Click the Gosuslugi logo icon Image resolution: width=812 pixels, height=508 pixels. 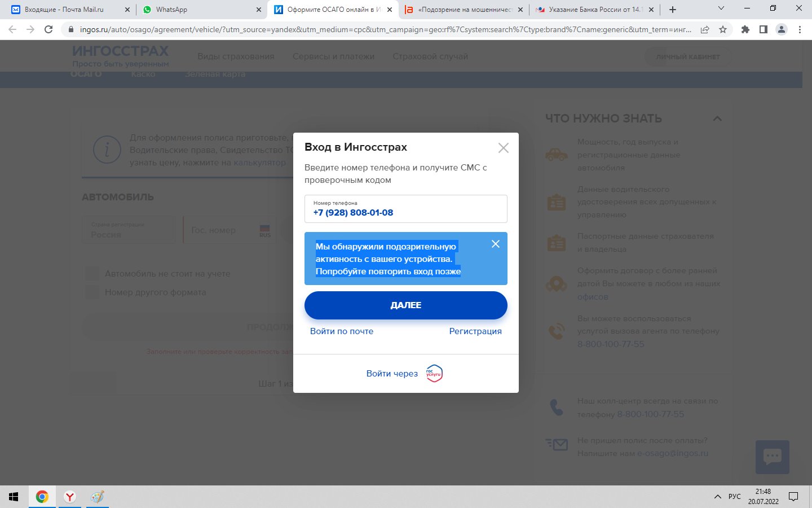pyautogui.click(x=434, y=374)
